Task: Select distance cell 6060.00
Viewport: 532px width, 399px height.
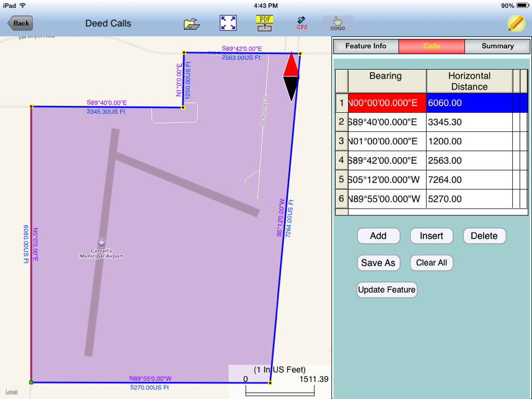Action: [469, 103]
